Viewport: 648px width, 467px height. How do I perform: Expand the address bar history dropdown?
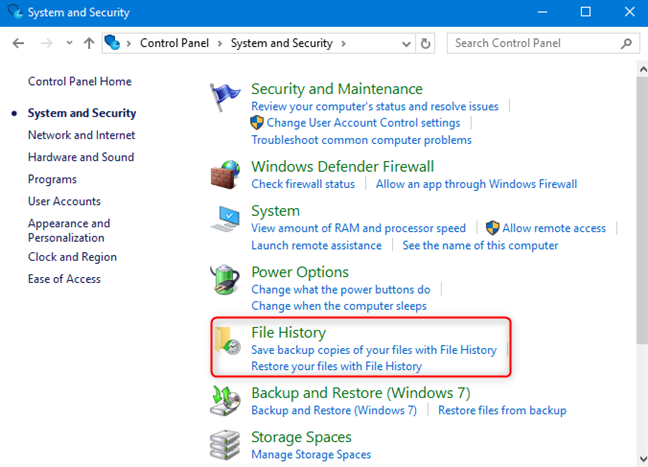pyautogui.click(x=406, y=43)
